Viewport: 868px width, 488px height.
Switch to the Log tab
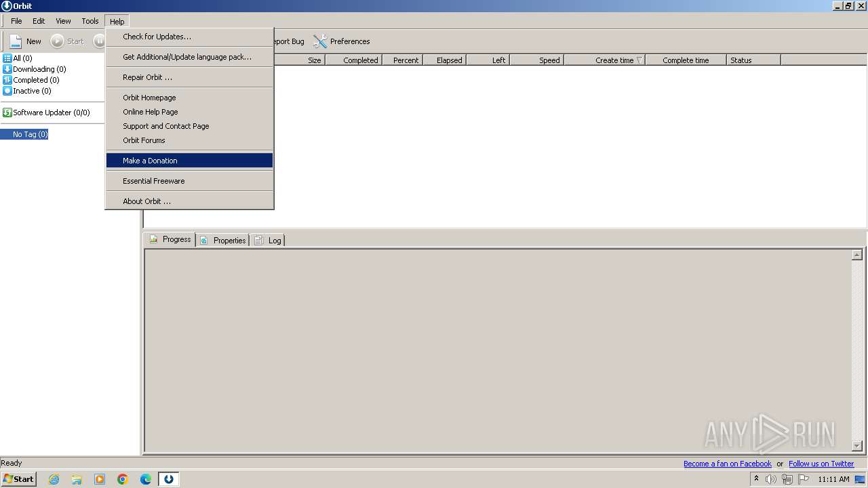tap(268, 240)
